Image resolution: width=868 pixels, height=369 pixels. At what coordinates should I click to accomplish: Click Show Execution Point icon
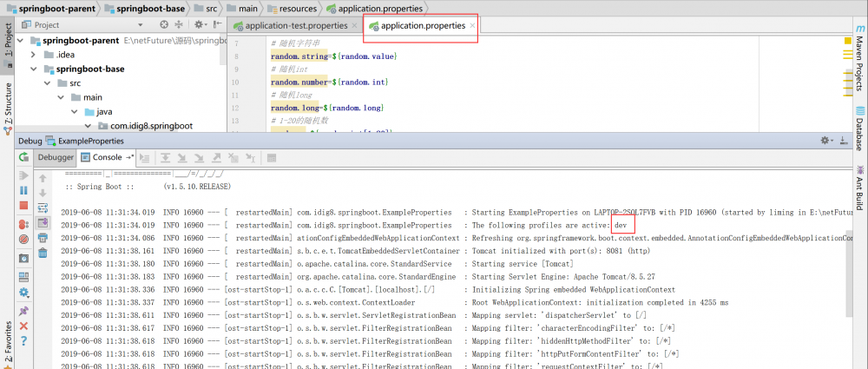[145, 158]
